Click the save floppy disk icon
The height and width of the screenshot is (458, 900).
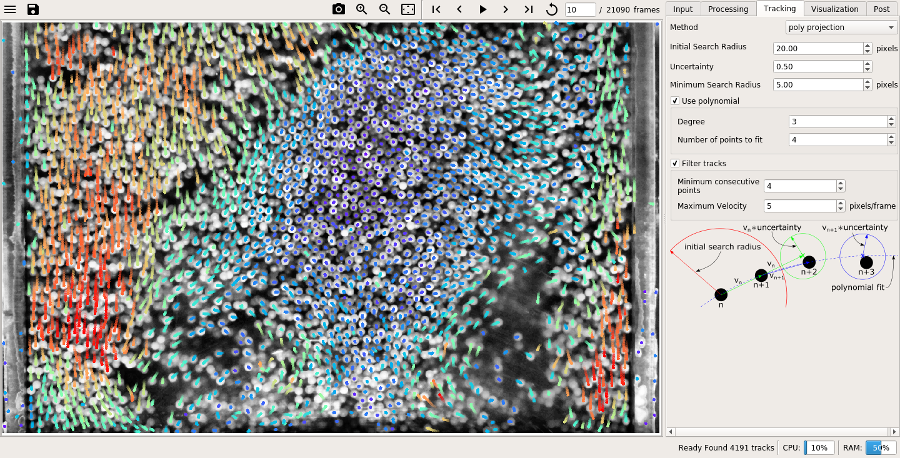pos(33,9)
